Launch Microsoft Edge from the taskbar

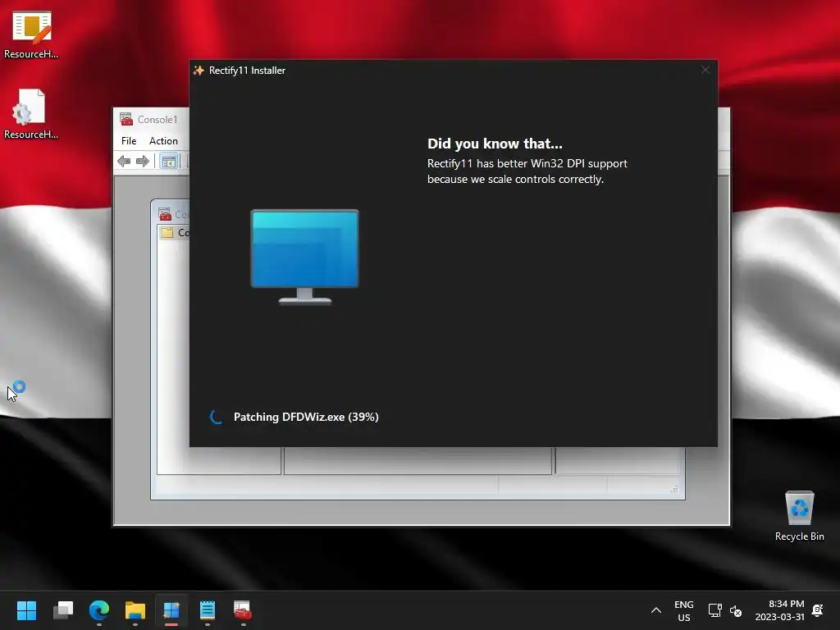click(x=99, y=610)
